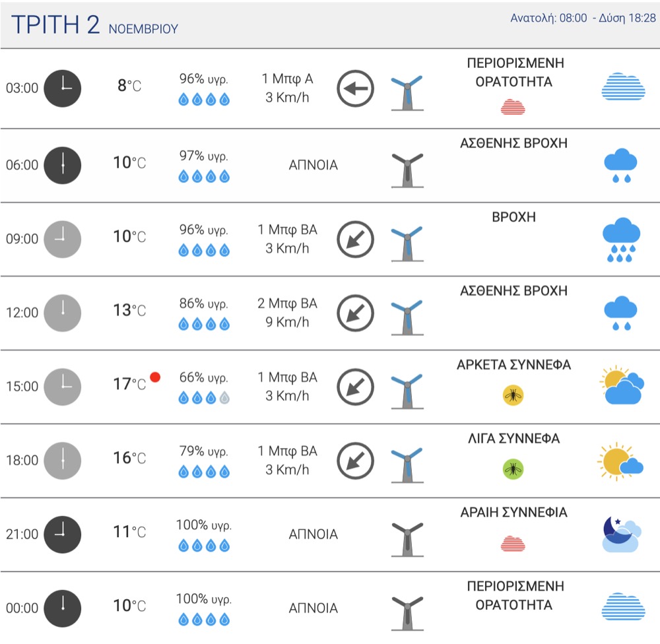Viewport: 660px width, 644px height.
Task: Click the northeast wind arrow at 12:00
Action: pos(355,313)
